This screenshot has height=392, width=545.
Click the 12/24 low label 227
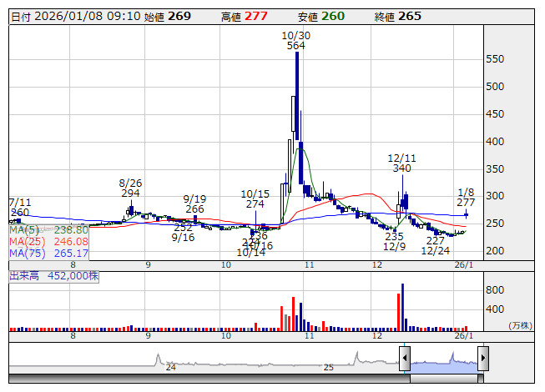pyautogui.click(x=435, y=240)
